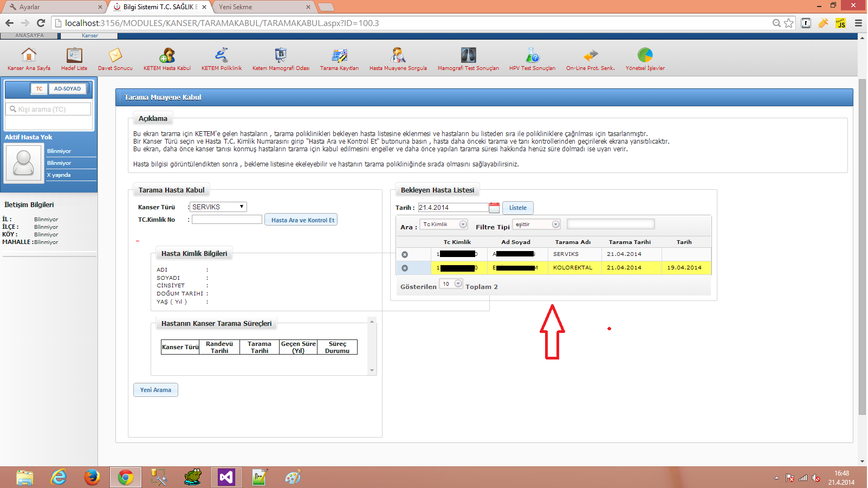The height and width of the screenshot is (488, 868).
Task: Remove the KOLOREKTAL row from waiting list
Action: (405, 268)
